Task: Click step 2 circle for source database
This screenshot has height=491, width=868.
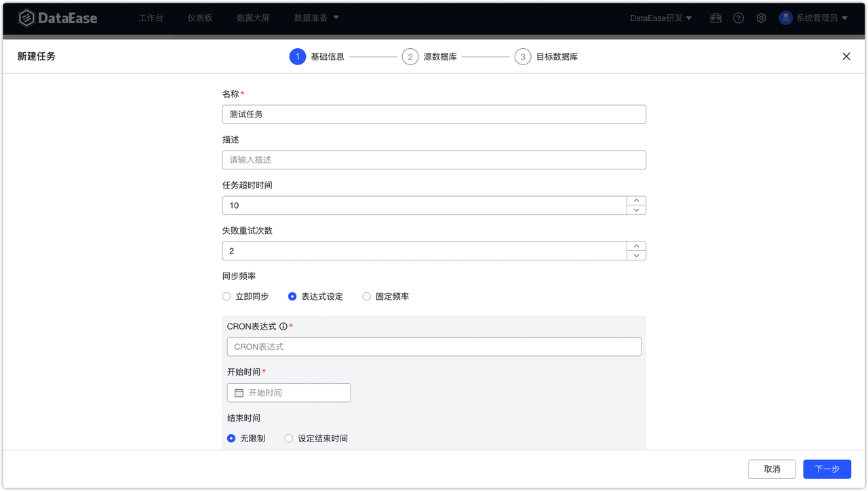Action: pyautogui.click(x=410, y=57)
